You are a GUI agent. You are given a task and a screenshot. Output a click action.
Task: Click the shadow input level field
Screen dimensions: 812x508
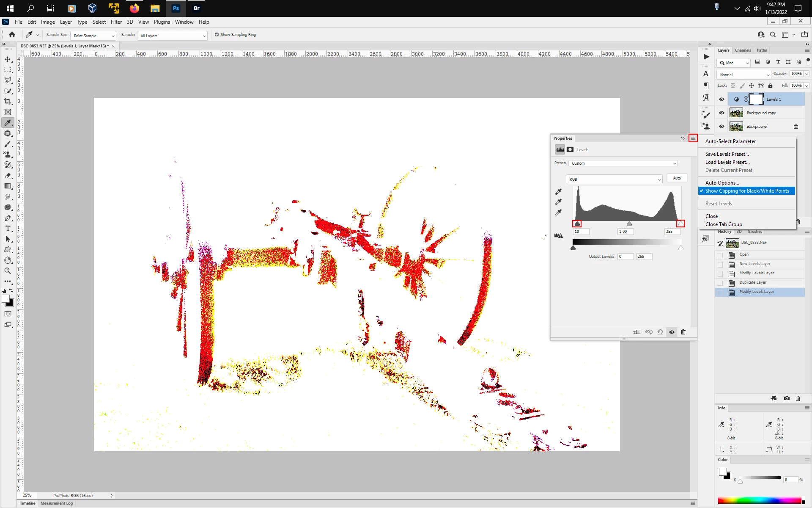click(581, 232)
